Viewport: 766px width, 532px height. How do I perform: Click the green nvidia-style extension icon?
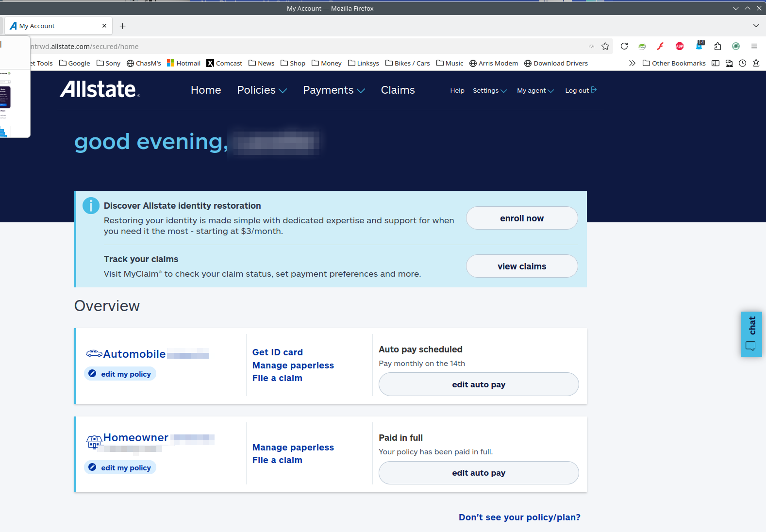click(642, 47)
